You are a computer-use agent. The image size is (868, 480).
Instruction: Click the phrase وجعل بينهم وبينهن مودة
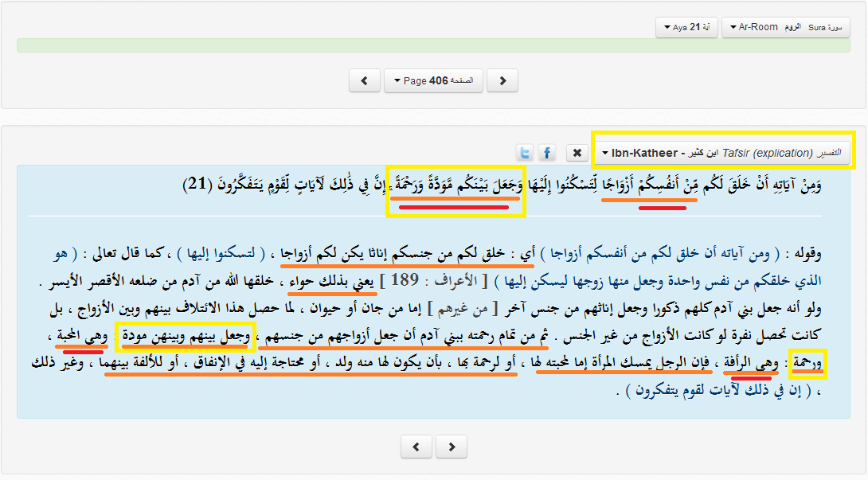(186, 336)
